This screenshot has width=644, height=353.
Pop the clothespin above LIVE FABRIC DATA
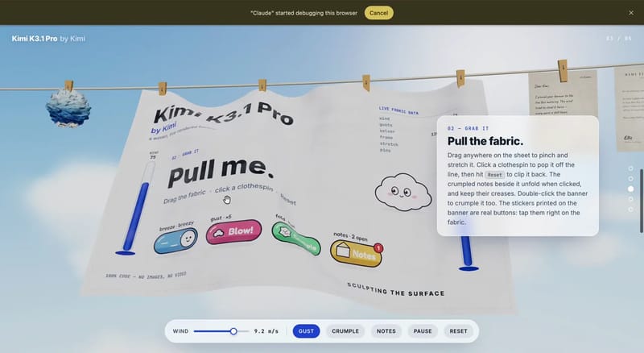pyautogui.click(x=366, y=82)
